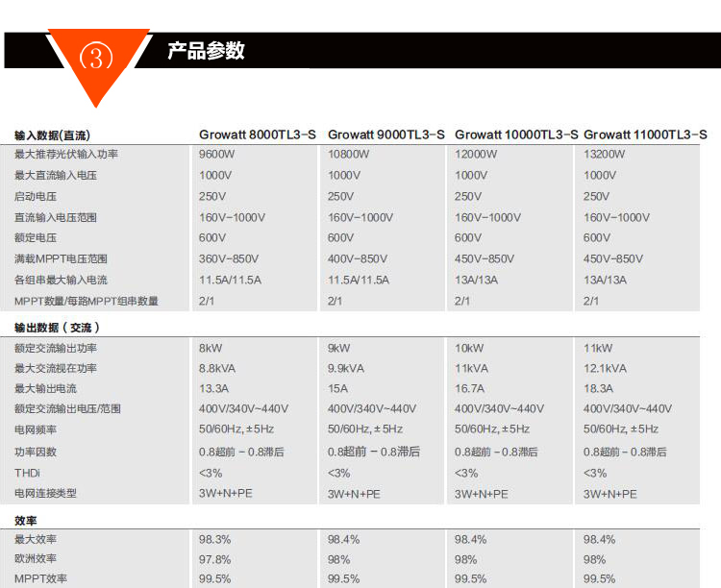Click the Growatt 8000TL3-S column header
Viewport: 721px width, 588px height.
coord(258,135)
